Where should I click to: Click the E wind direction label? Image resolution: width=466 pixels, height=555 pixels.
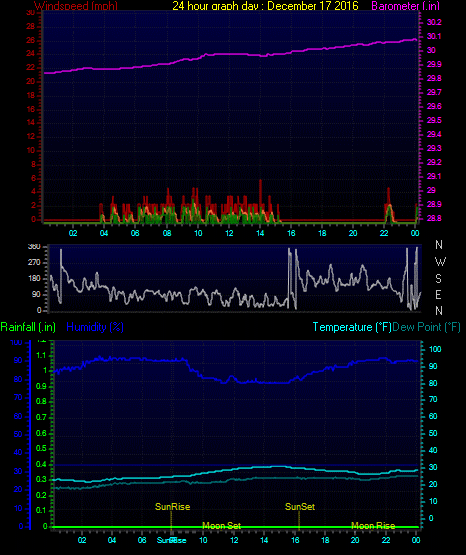click(438, 294)
